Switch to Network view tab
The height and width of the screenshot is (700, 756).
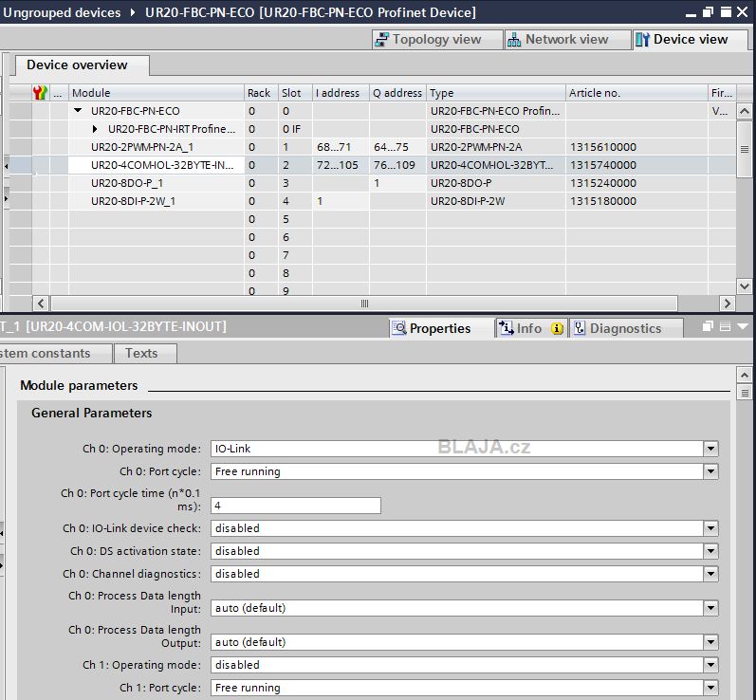coord(567,40)
